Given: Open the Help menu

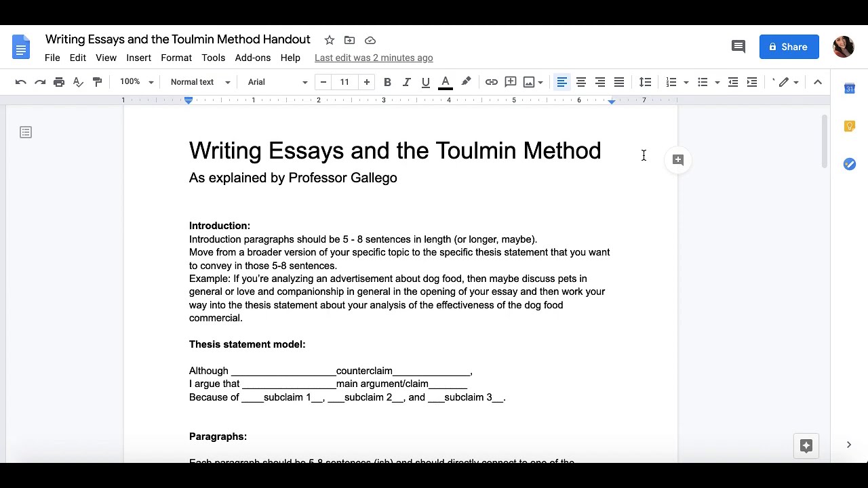Looking at the screenshot, I should pos(290,58).
